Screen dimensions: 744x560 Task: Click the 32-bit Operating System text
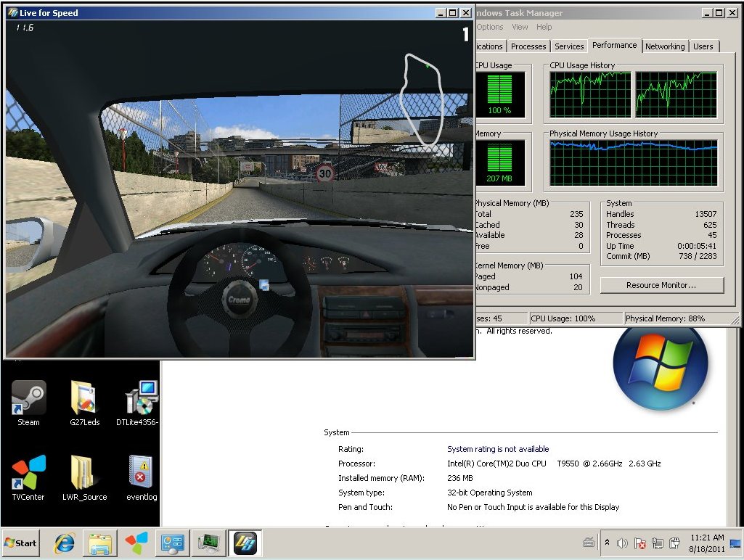[490, 493]
